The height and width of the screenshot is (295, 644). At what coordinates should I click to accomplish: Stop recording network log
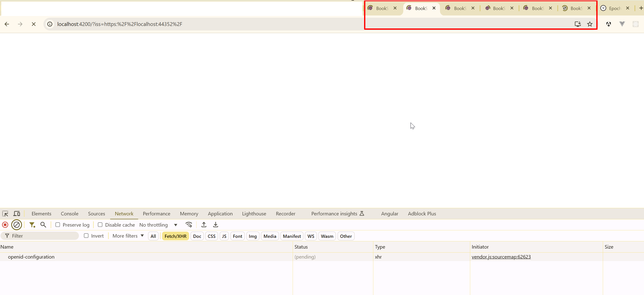click(5, 225)
